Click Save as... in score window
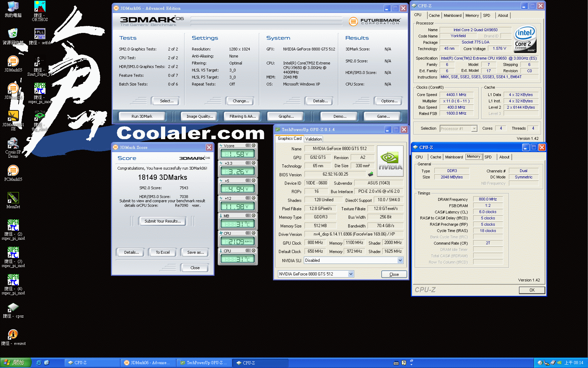This screenshot has width=588, height=368. click(195, 252)
